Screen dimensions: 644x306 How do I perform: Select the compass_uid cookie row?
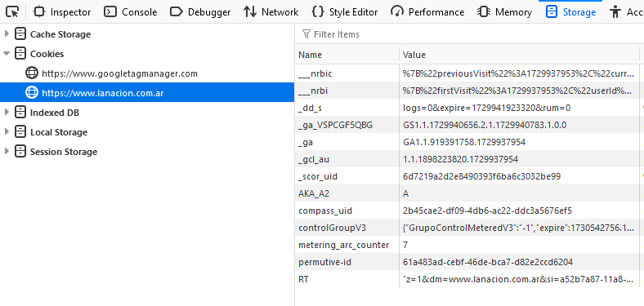coord(469,211)
